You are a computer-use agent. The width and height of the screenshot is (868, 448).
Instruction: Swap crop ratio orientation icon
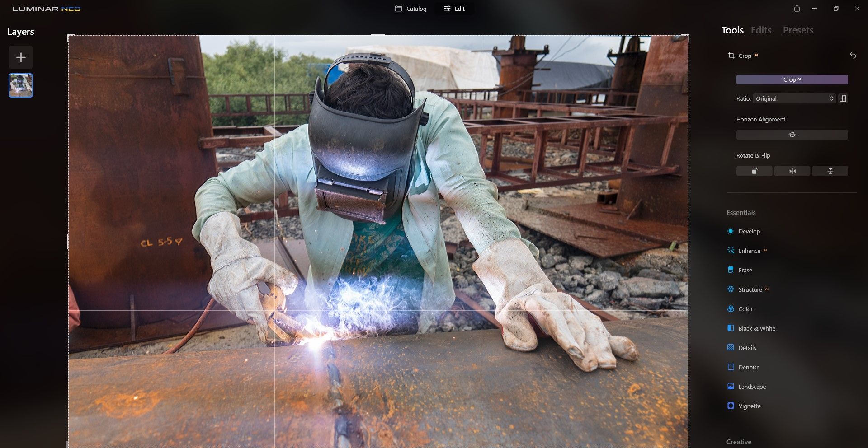(x=843, y=98)
